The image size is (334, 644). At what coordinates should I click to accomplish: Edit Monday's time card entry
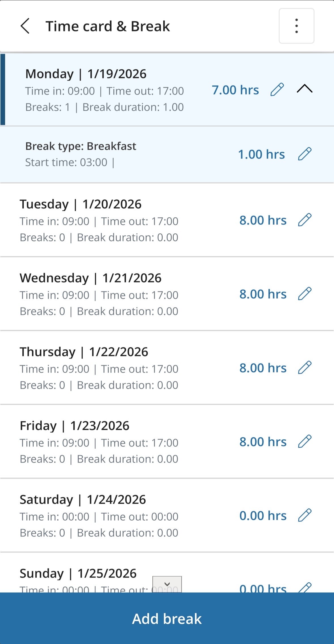pyautogui.click(x=277, y=90)
